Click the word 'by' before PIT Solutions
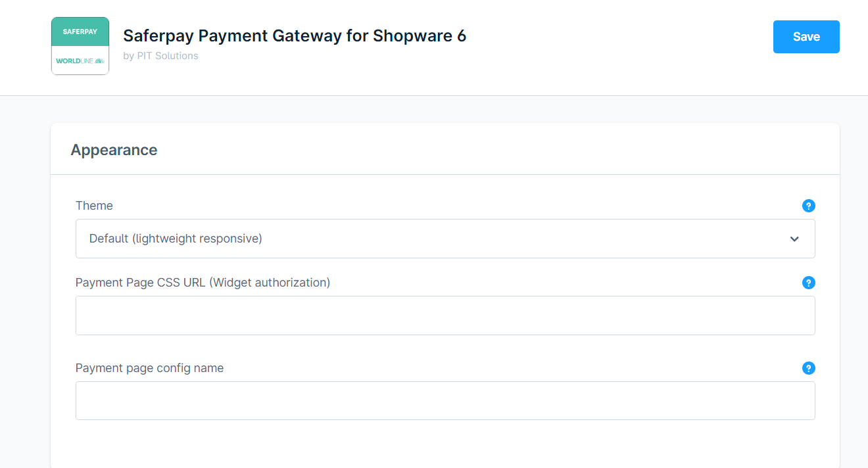Screen dimensions: 868x468 point(128,56)
